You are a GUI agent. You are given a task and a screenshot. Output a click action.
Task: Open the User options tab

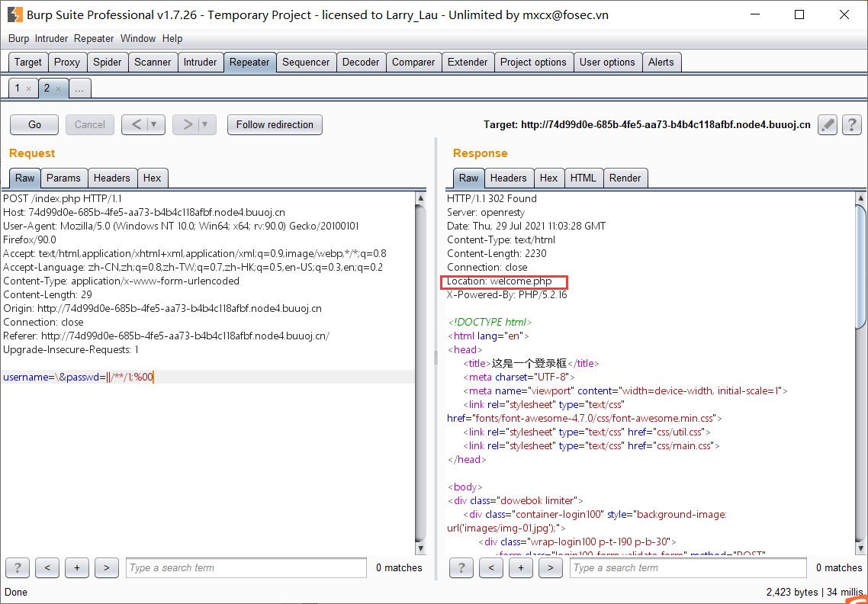607,62
